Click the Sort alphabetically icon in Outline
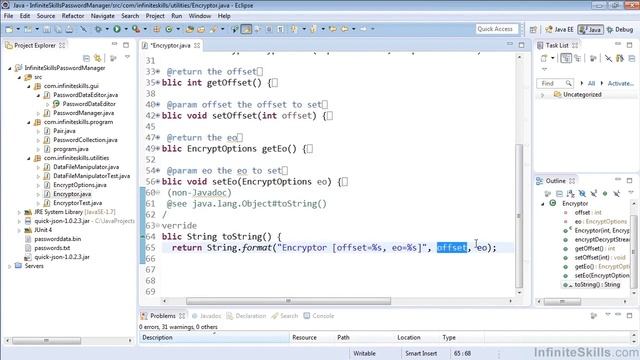The height and width of the screenshot is (360, 640). point(571,193)
